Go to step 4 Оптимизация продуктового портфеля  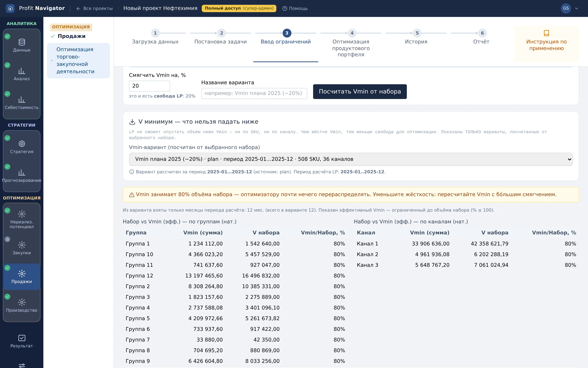(x=351, y=44)
